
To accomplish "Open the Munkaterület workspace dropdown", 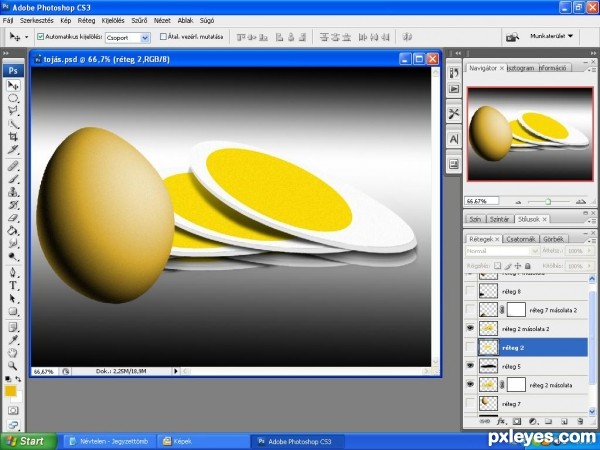I will [x=551, y=36].
